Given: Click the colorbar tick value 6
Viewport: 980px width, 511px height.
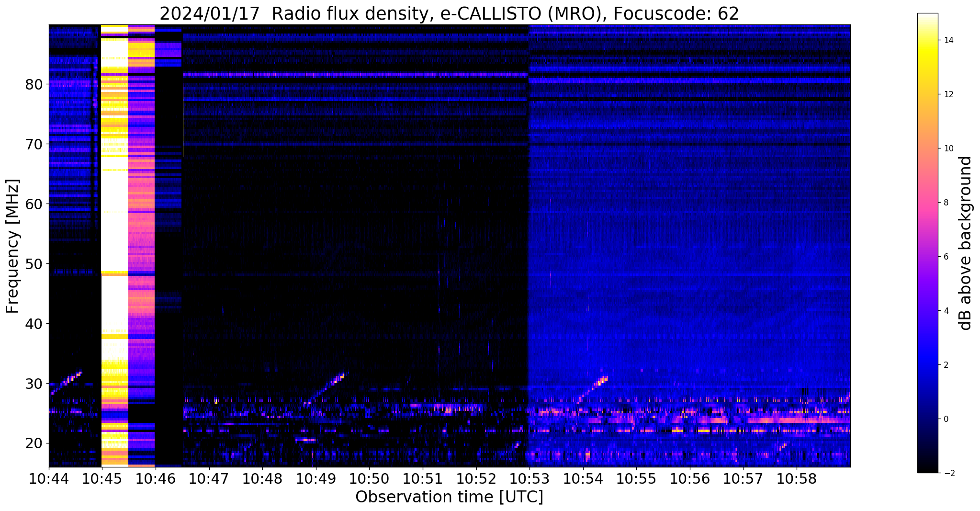Looking at the screenshot, I should (946, 257).
